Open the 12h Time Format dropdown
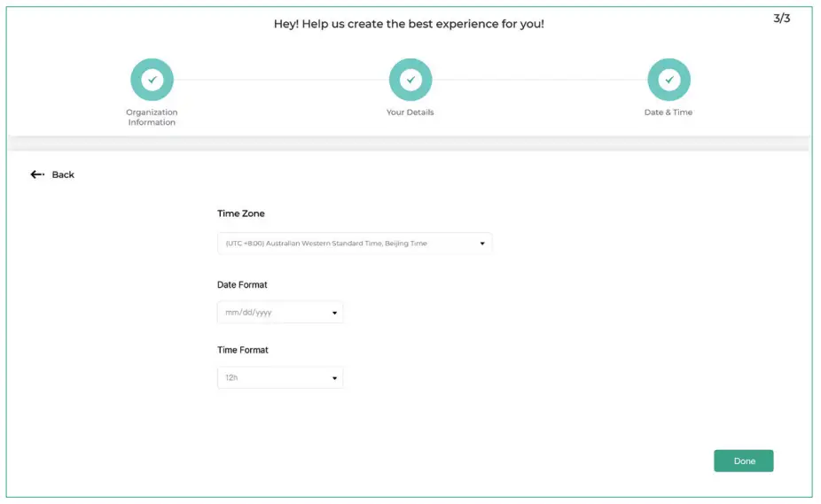Image resolution: width=821 pixels, height=504 pixels. pos(270,377)
